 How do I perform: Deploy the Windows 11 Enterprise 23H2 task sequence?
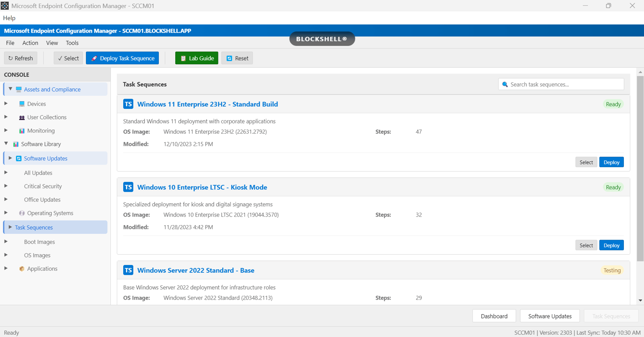point(611,162)
